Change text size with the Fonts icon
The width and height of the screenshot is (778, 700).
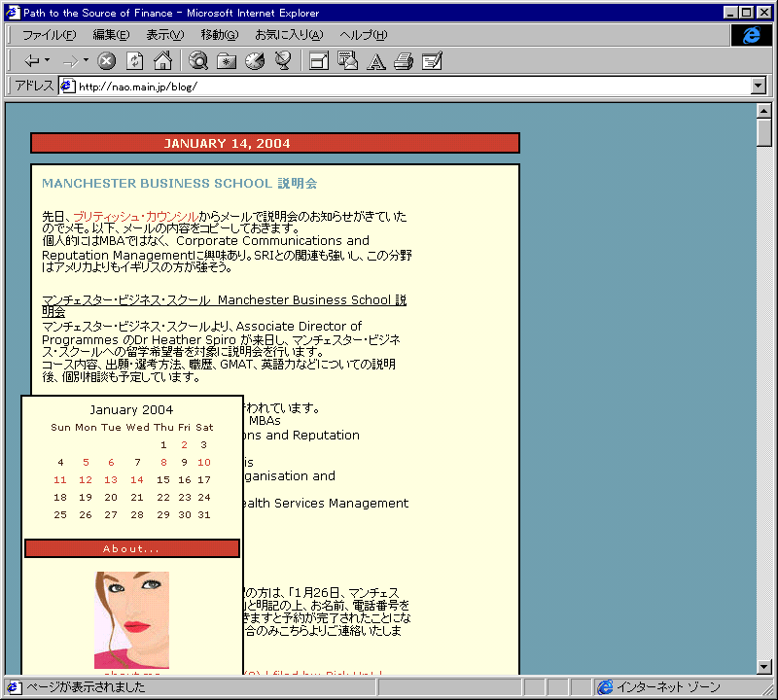point(375,61)
